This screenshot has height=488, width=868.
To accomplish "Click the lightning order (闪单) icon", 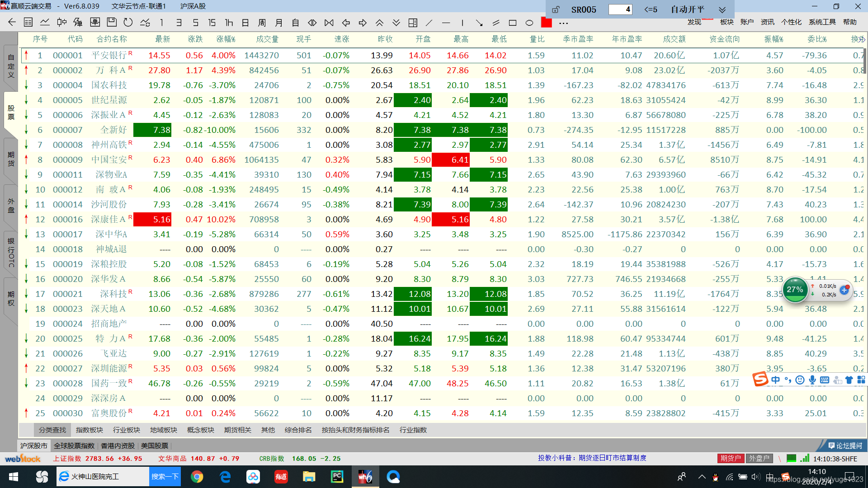I will pos(78,22).
